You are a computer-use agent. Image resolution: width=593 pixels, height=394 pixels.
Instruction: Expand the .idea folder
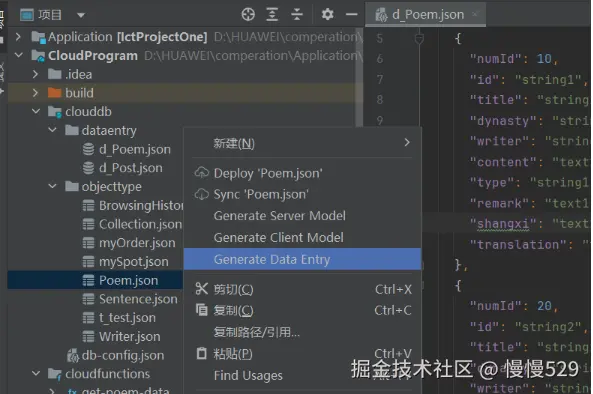pyautogui.click(x=35, y=74)
